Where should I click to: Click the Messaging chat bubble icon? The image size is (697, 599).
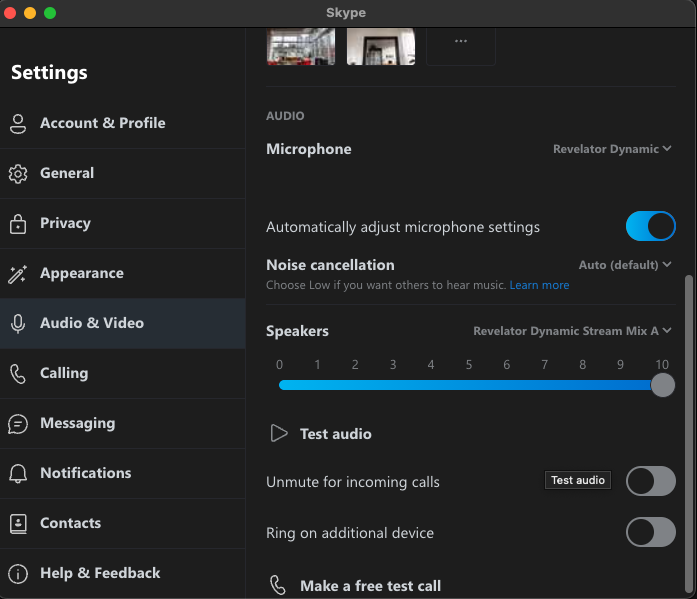click(18, 423)
